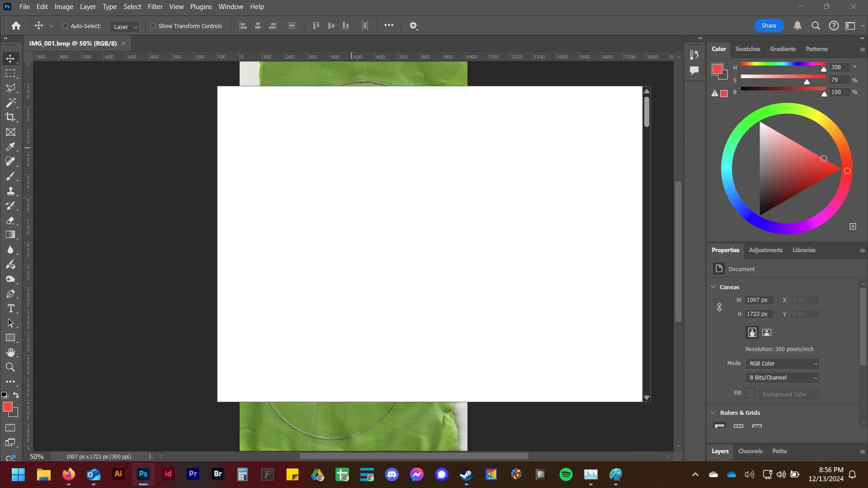The height and width of the screenshot is (488, 868).
Task: Switch to the Swatches tab
Action: click(747, 49)
